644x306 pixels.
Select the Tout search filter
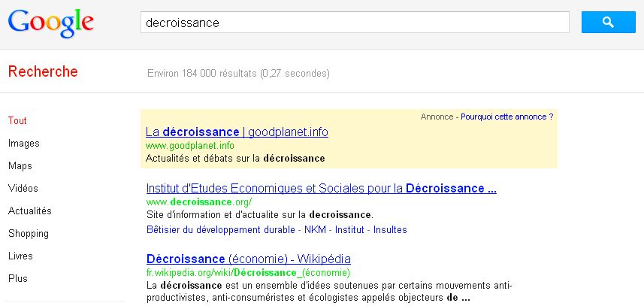coord(17,121)
